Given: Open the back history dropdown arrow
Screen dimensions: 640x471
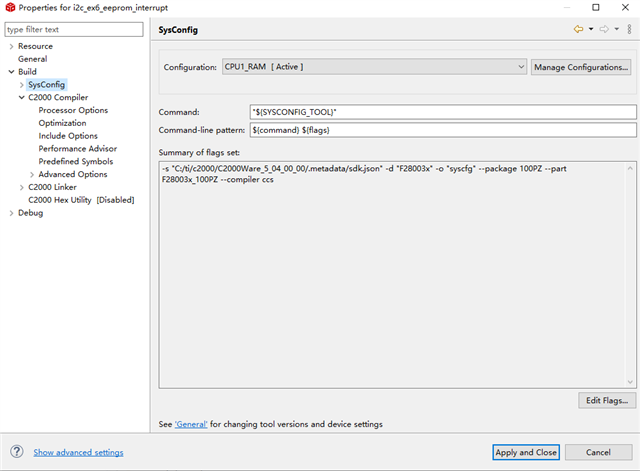Looking at the screenshot, I should pyautogui.click(x=591, y=30).
